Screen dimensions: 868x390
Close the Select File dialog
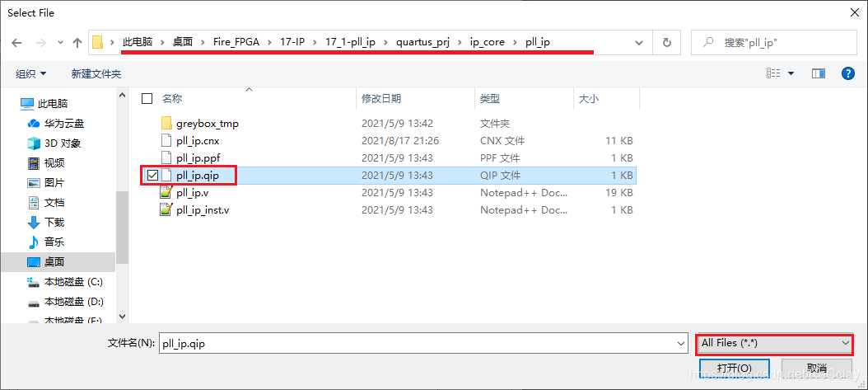point(853,12)
